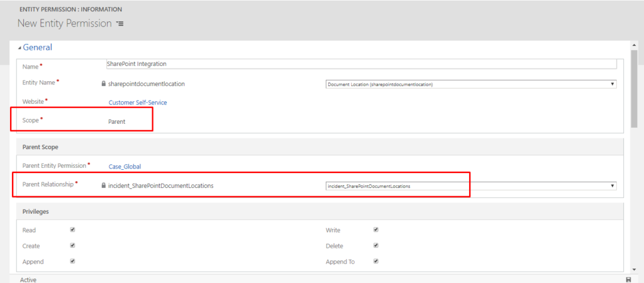Viewport: 644px width, 283px height.
Task: Toggle the Delete privilege checkbox
Action: 376,246
